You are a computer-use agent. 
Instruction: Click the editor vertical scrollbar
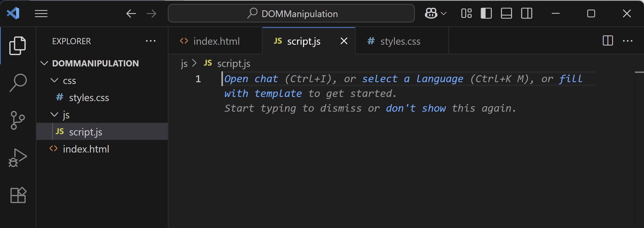(x=639, y=150)
